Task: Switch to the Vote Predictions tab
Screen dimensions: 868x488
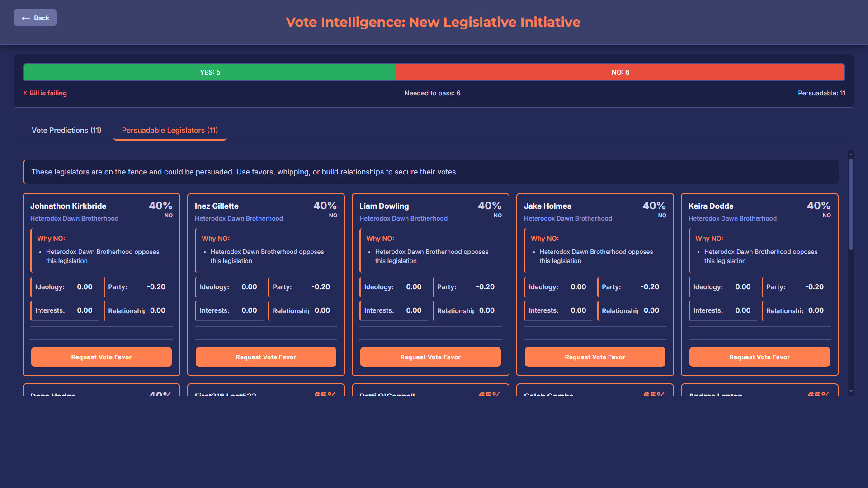Action: coord(66,130)
